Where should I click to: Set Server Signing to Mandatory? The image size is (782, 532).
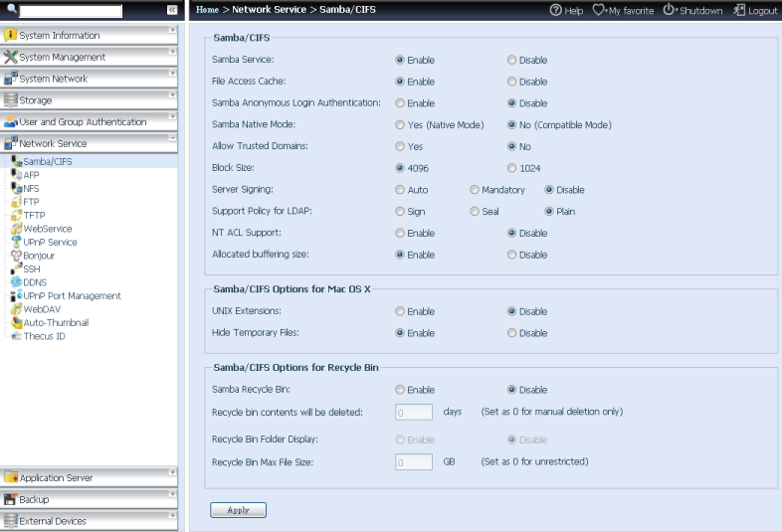click(475, 190)
